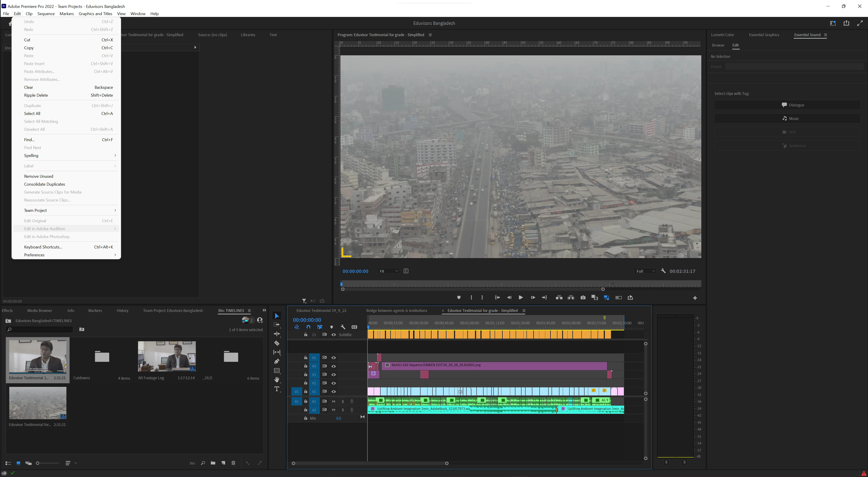
Task: Click Add Marker in program monitor
Action: click(459, 297)
